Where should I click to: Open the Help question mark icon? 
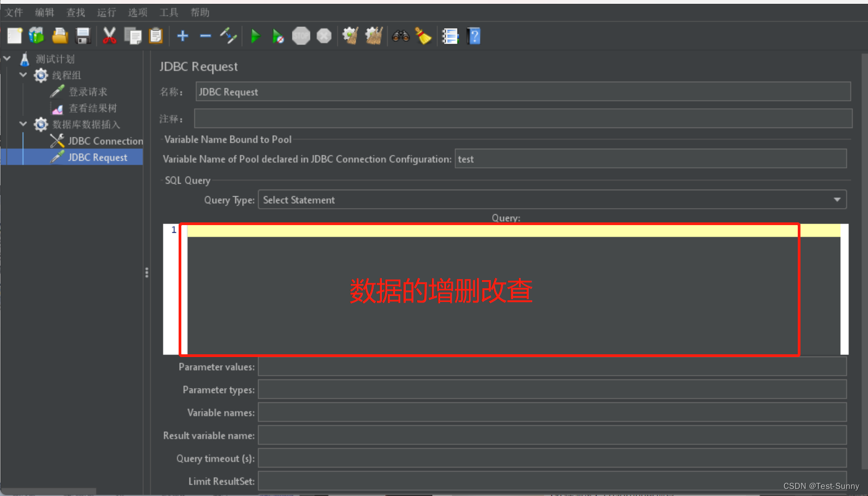pyautogui.click(x=474, y=36)
